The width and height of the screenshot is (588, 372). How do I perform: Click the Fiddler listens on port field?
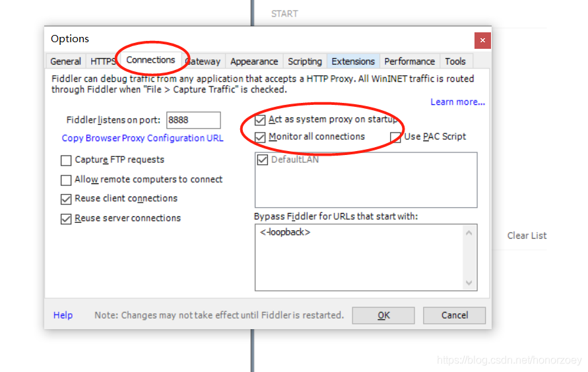193,120
